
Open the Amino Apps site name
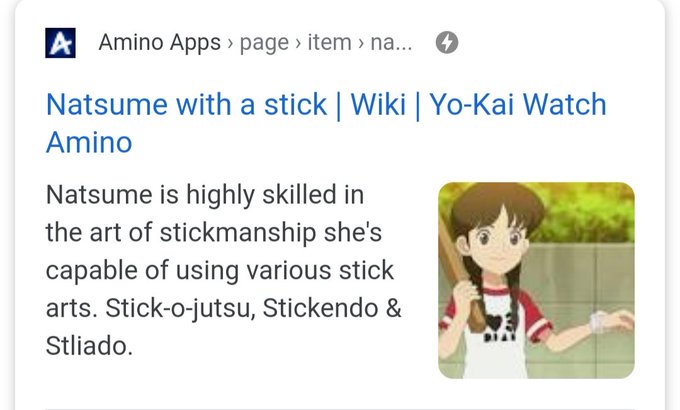point(160,43)
